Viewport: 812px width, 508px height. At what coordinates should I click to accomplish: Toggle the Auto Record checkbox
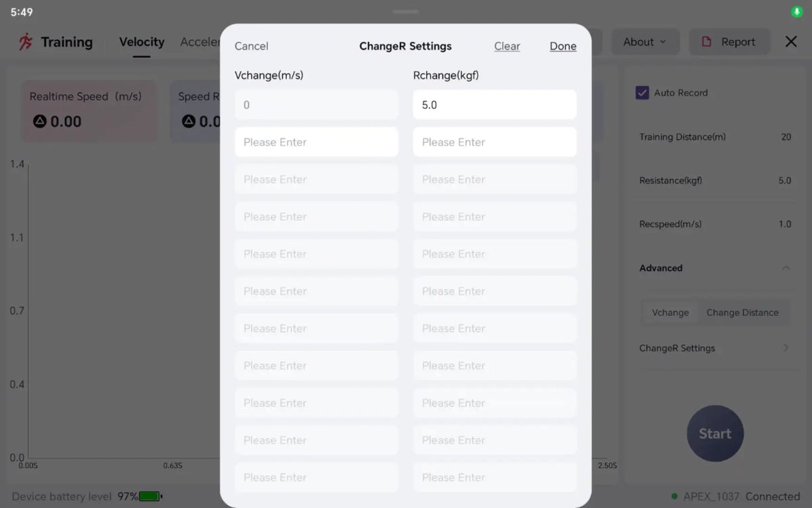click(x=642, y=93)
